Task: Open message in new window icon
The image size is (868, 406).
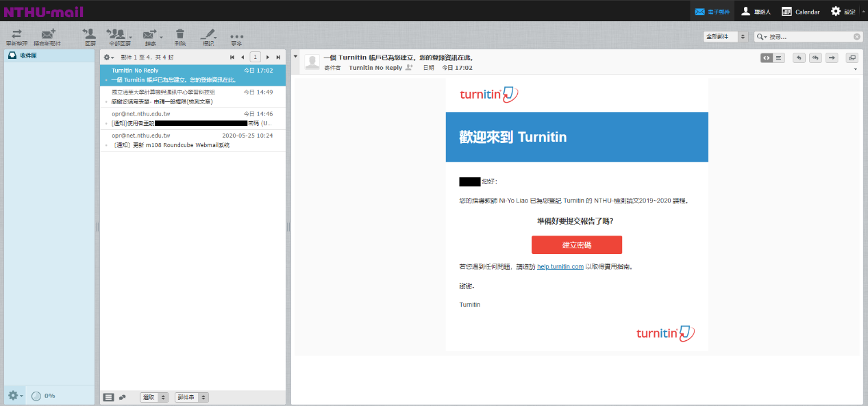Action: (x=852, y=58)
